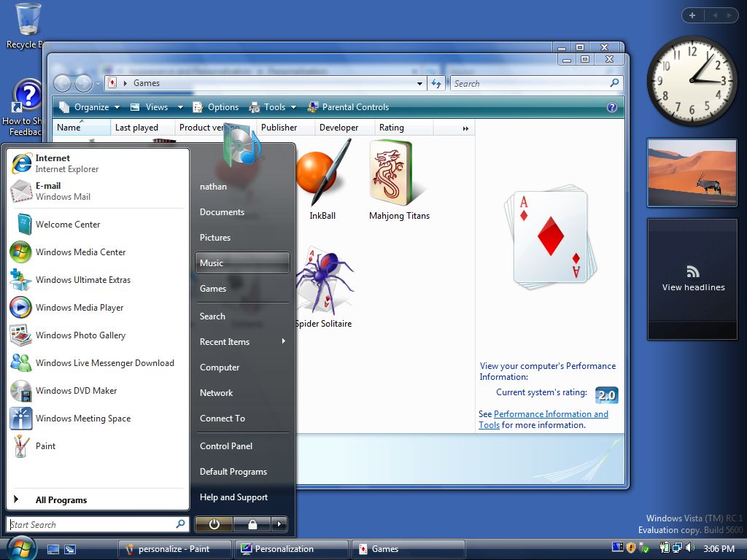
Task: Click the breadcrumb arrow before Games
Action: pos(125,83)
